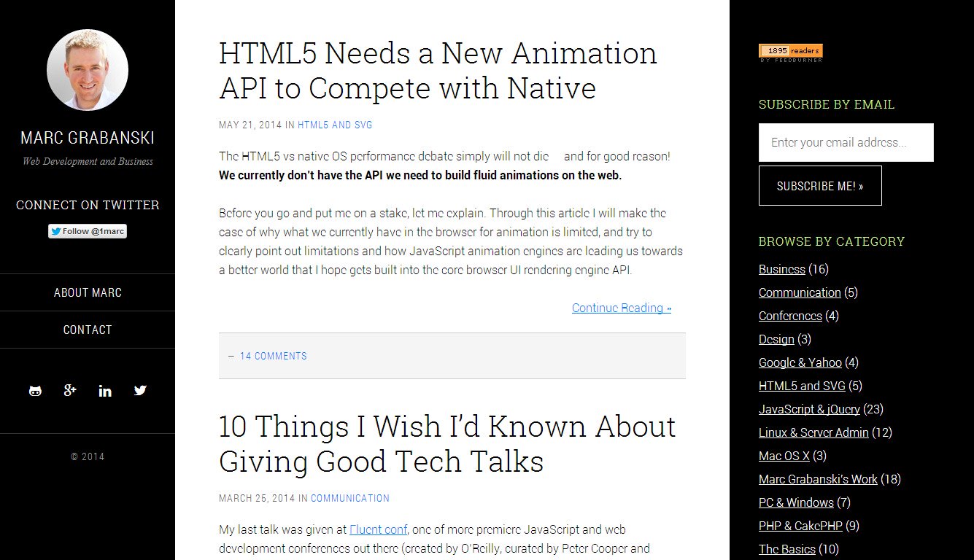Select the Communication tag under second post
974x560 pixels.
[x=350, y=498]
